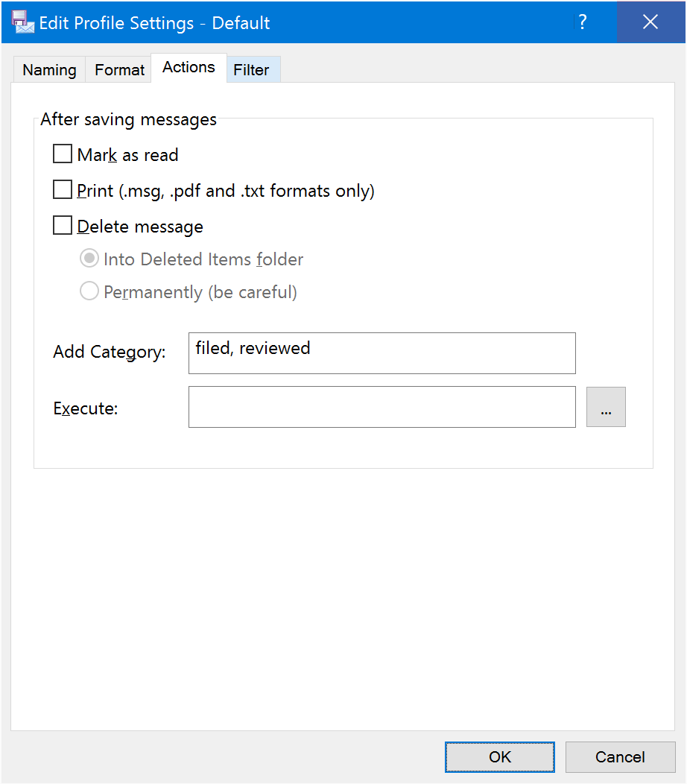The height and width of the screenshot is (784, 687).
Task: Confirm with the OK button
Action: pos(500,757)
